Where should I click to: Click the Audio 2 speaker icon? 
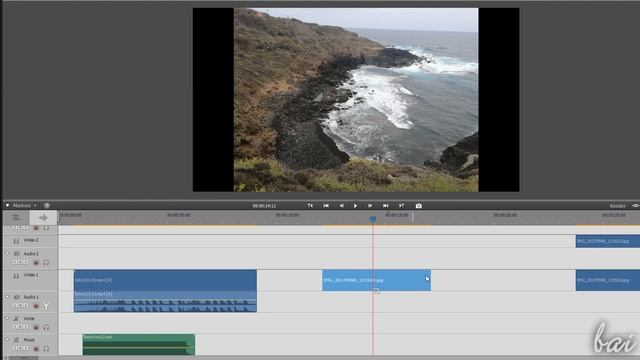pyautogui.click(x=17, y=254)
